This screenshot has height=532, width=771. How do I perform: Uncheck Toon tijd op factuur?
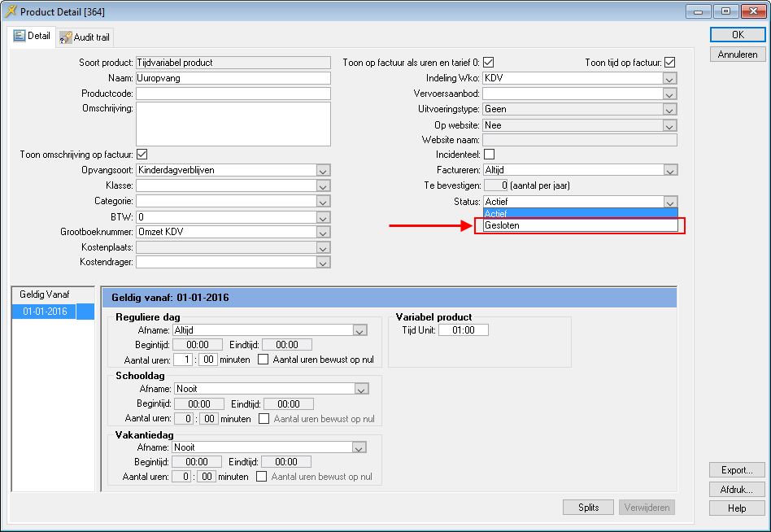(670, 63)
